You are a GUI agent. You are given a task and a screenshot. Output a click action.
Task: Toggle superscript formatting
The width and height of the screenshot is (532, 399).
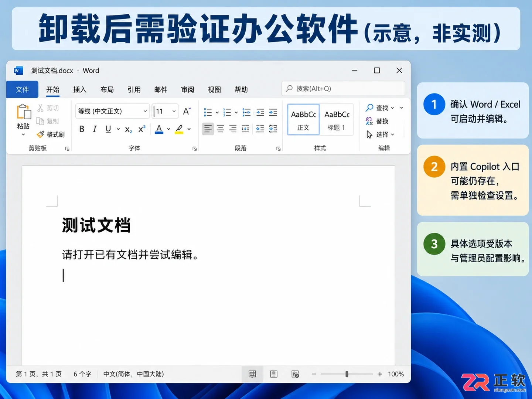point(142,129)
